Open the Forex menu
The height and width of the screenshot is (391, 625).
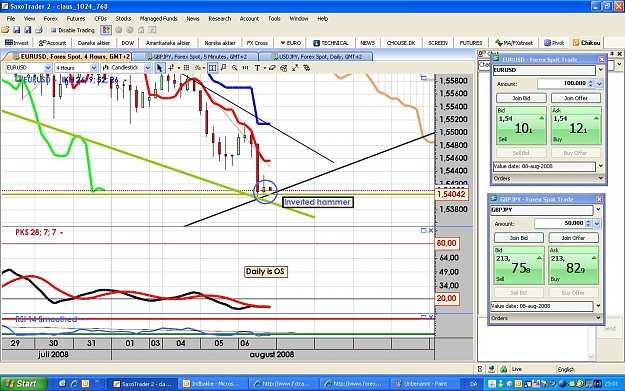(x=51, y=18)
